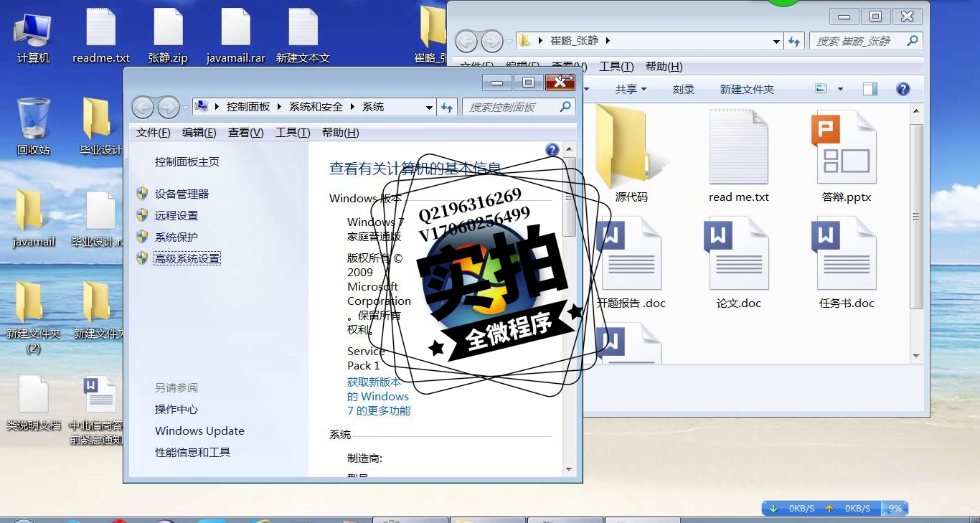Screen dimensions: 980x523
Task: Open 操作中心 under 另请参阅
Action: click(x=176, y=409)
